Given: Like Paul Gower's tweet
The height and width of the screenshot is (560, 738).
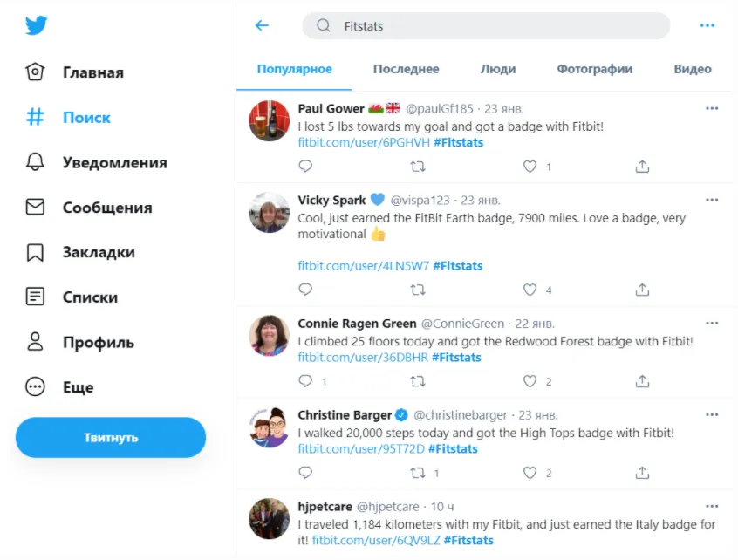Looking at the screenshot, I should pos(530,166).
